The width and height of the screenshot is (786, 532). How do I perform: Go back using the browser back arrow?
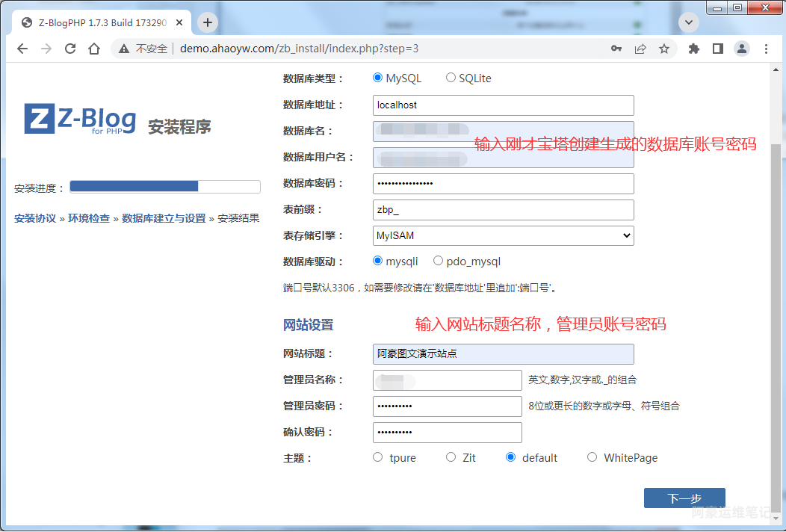tap(22, 49)
